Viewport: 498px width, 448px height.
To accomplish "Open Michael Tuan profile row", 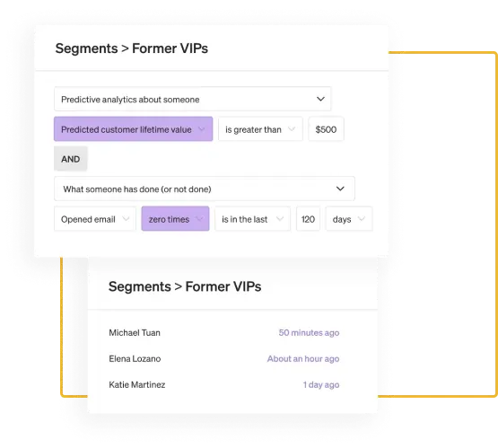I will [x=224, y=333].
